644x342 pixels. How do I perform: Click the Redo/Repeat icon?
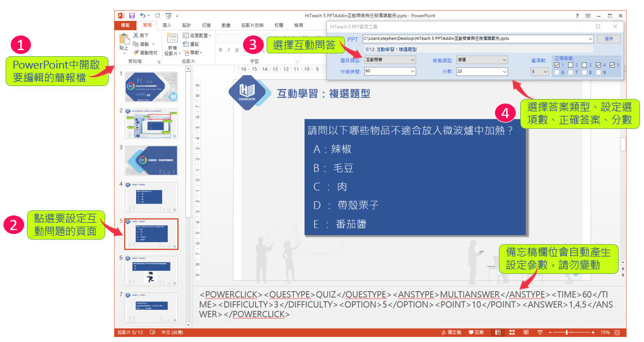tap(157, 16)
